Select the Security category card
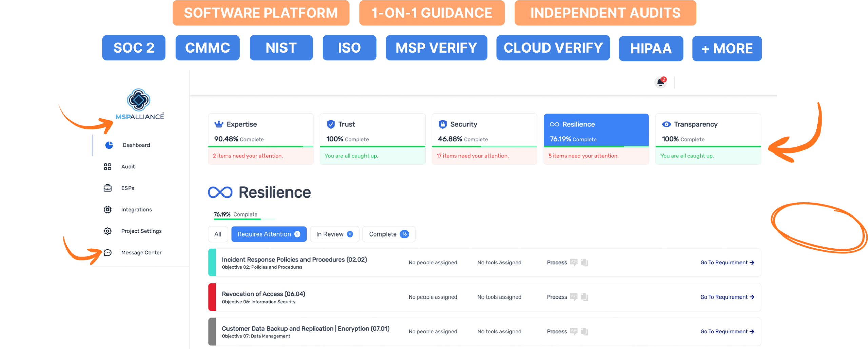The image size is (868, 349). (484, 139)
